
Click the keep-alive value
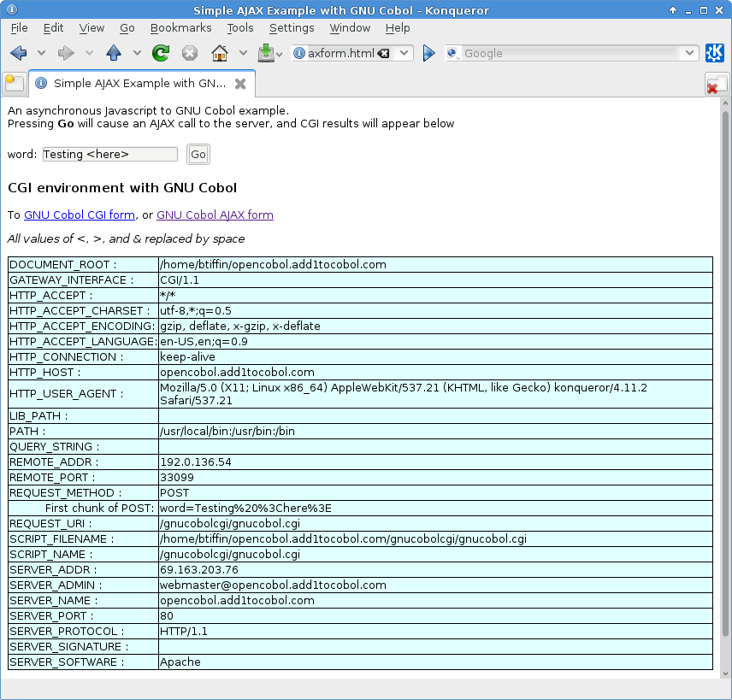(187, 357)
